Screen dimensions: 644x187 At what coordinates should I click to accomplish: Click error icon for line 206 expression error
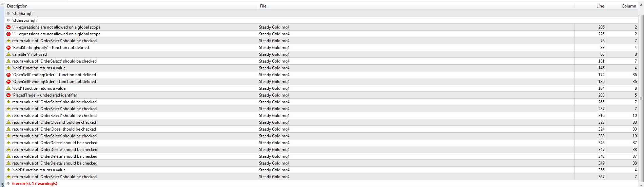tap(8, 27)
